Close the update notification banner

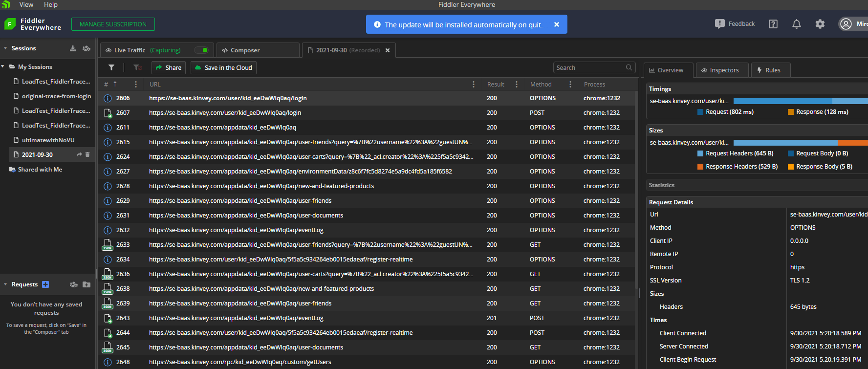click(557, 24)
